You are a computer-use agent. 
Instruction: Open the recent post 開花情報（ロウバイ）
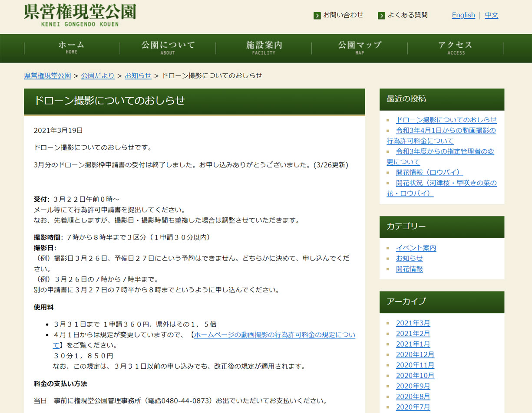429,172
